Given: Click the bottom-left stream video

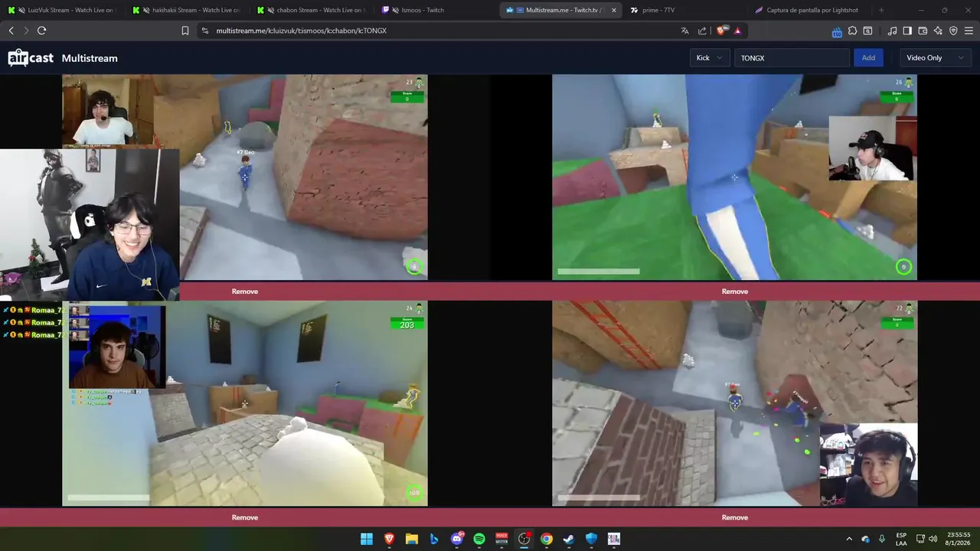Looking at the screenshot, I should tap(245, 404).
